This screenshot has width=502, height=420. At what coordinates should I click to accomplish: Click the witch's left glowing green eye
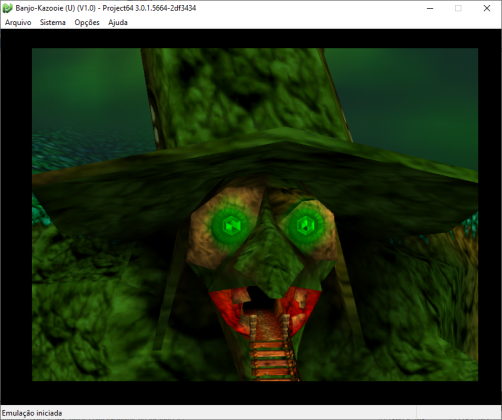pyautogui.click(x=230, y=225)
